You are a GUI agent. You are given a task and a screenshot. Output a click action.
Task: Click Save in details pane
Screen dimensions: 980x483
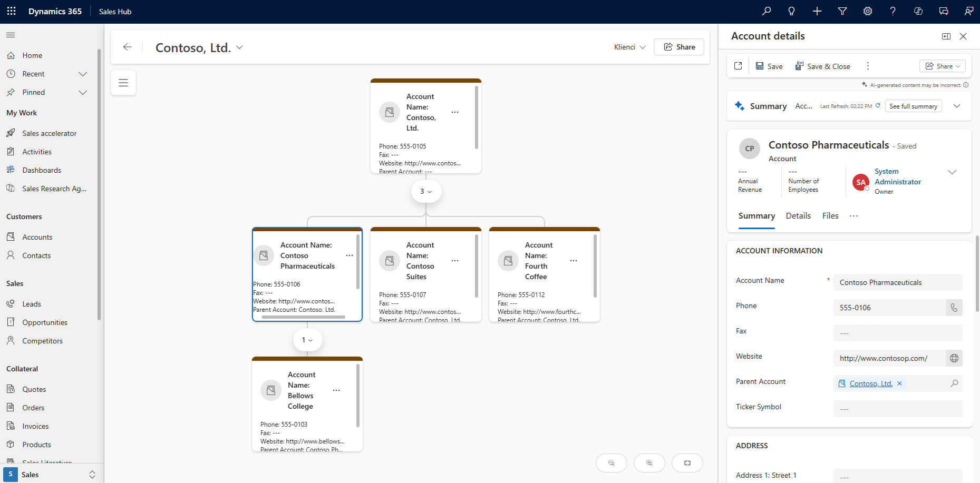coord(769,66)
